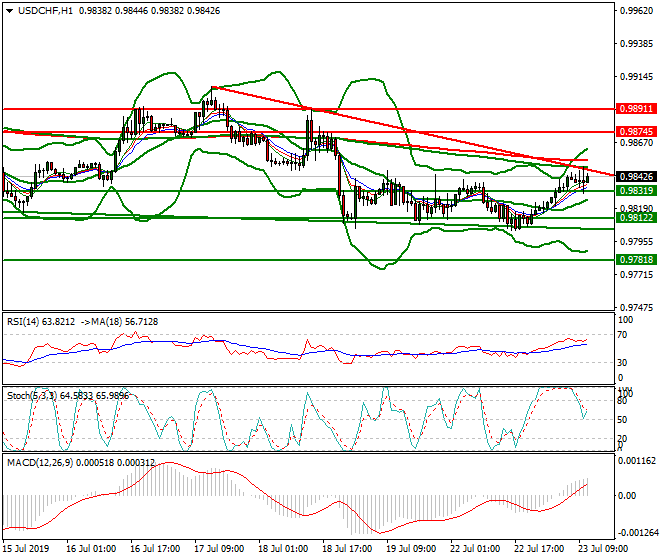Click the 0.98911 red resistance price label

(x=636, y=109)
